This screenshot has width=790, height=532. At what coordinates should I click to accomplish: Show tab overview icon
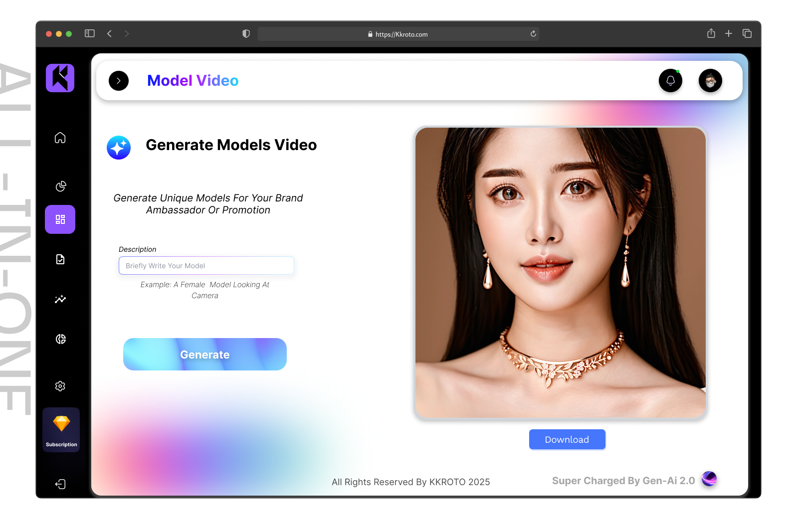[747, 33]
